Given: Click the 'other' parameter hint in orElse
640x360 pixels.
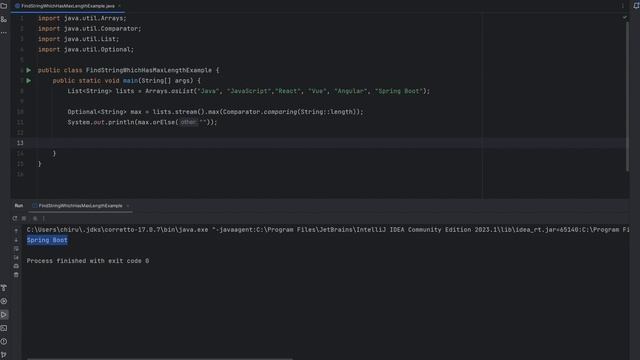Looking at the screenshot, I should click(188, 122).
